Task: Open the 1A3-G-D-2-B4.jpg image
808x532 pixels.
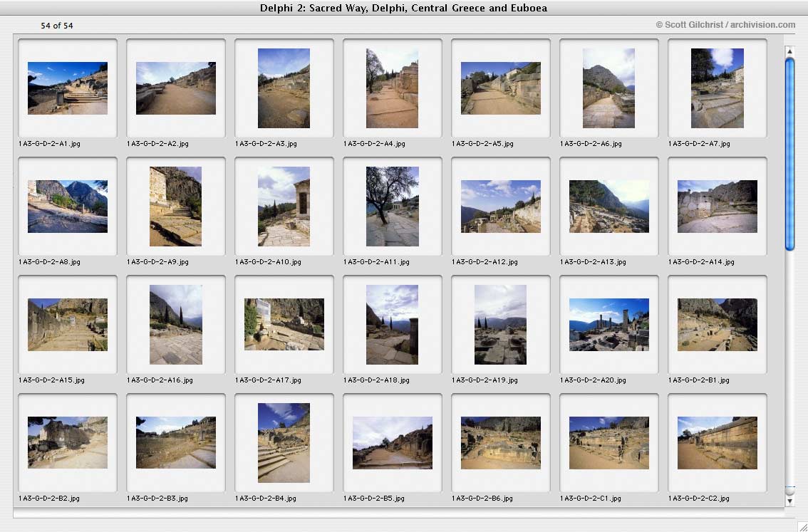Action: 284,443
